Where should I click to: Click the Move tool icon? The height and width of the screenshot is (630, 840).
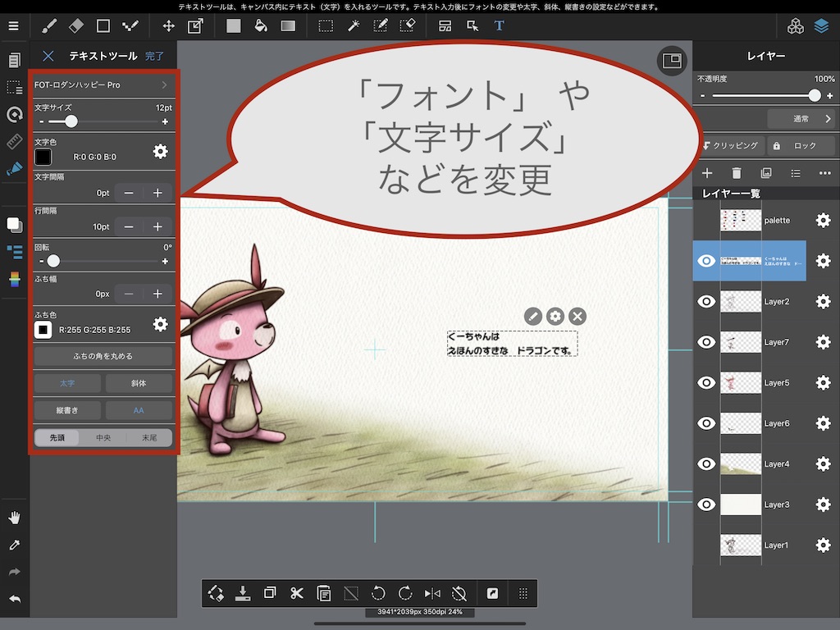point(168,25)
